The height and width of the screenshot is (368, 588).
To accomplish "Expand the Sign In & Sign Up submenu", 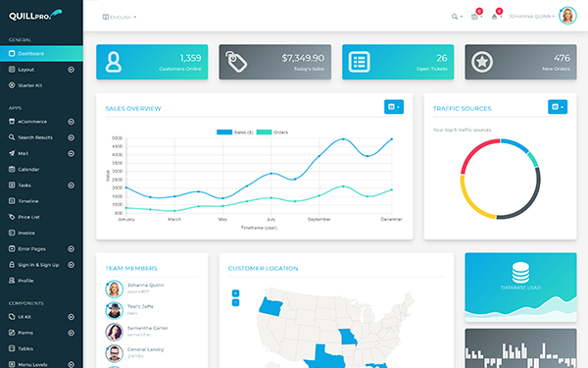I will [71, 265].
